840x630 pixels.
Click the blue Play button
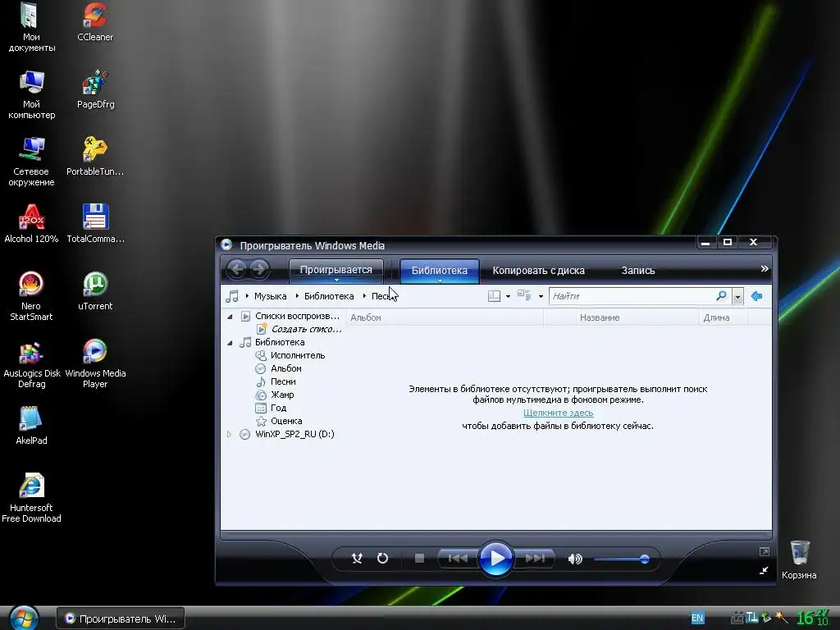[x=495, y=558]
